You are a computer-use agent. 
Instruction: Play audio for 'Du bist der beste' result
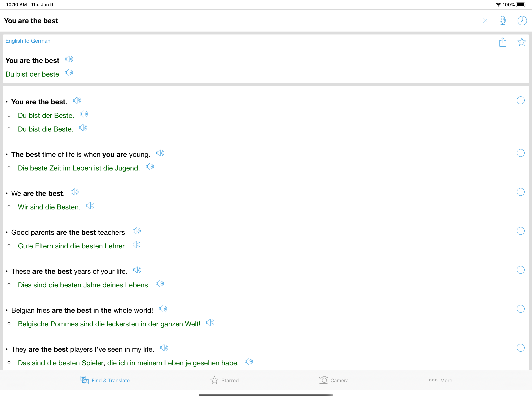coord(69,73)
